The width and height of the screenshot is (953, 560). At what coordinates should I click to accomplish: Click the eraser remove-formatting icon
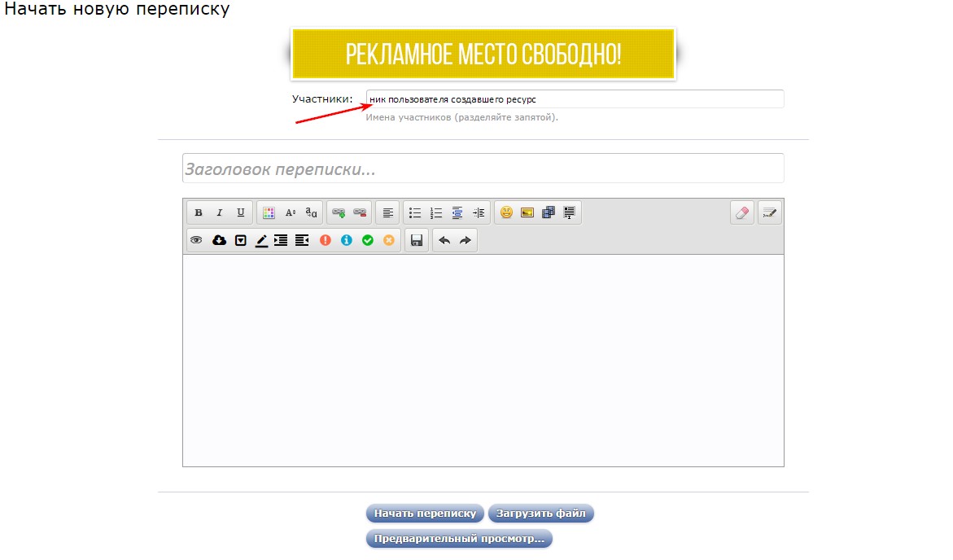click(741, 213)
